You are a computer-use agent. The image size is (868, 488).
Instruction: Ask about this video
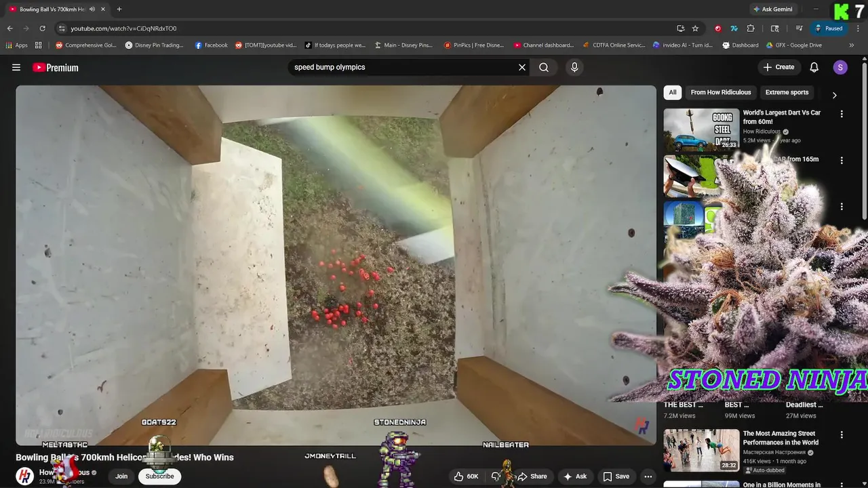pos(575,476)
